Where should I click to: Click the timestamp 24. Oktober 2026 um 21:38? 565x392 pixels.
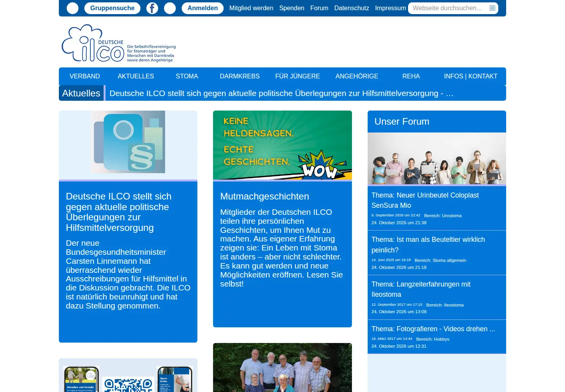coord(399,223)
